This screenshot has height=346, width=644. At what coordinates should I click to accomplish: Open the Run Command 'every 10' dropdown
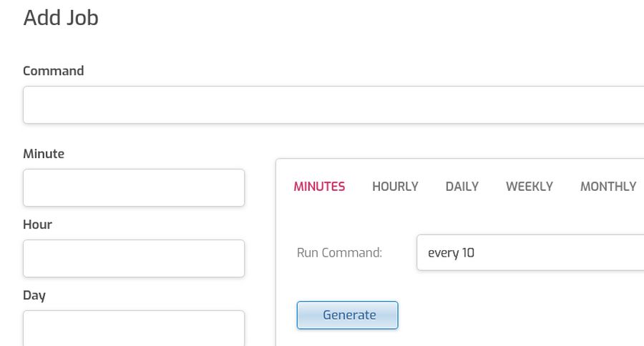530,252
